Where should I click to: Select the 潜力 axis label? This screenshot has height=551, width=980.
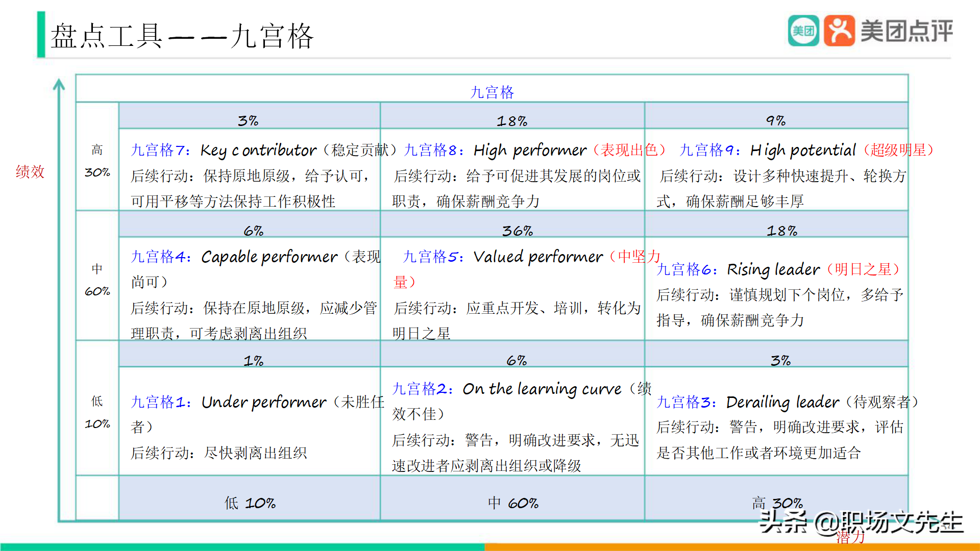point(850,537)
